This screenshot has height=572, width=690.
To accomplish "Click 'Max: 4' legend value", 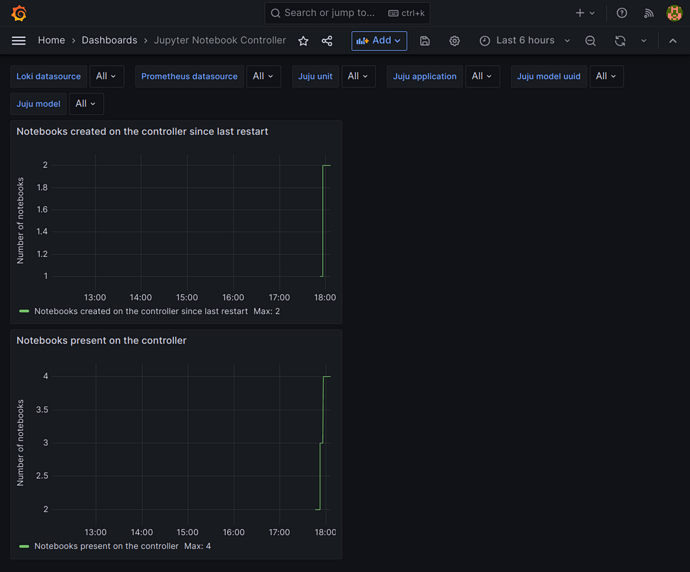I will tap(197, 546).
